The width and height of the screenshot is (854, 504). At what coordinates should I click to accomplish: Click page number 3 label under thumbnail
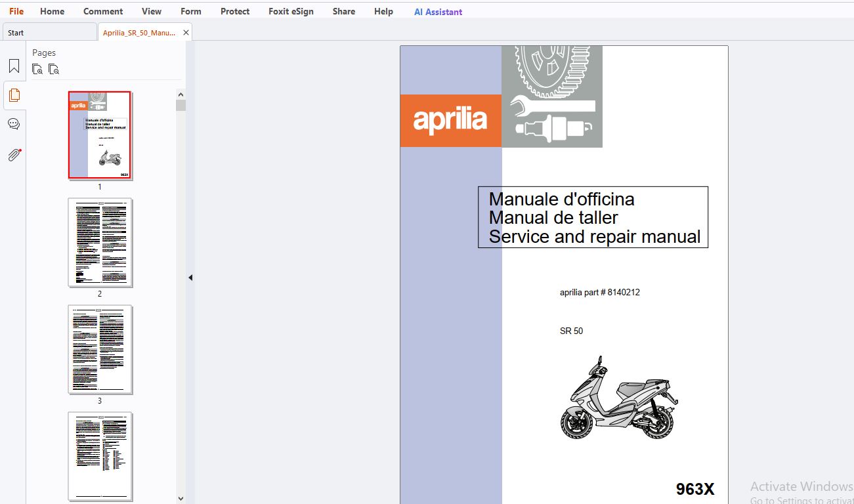pyautogui.click(x=100, y=401)
